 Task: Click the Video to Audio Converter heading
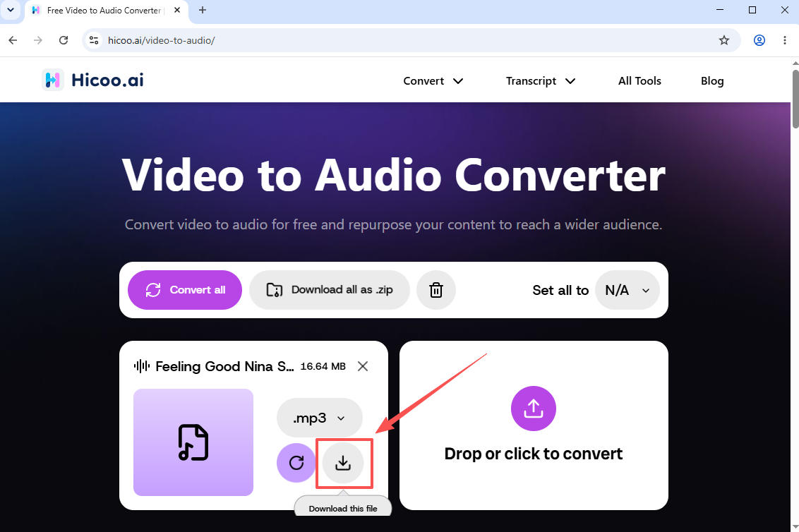click(393, 175)
